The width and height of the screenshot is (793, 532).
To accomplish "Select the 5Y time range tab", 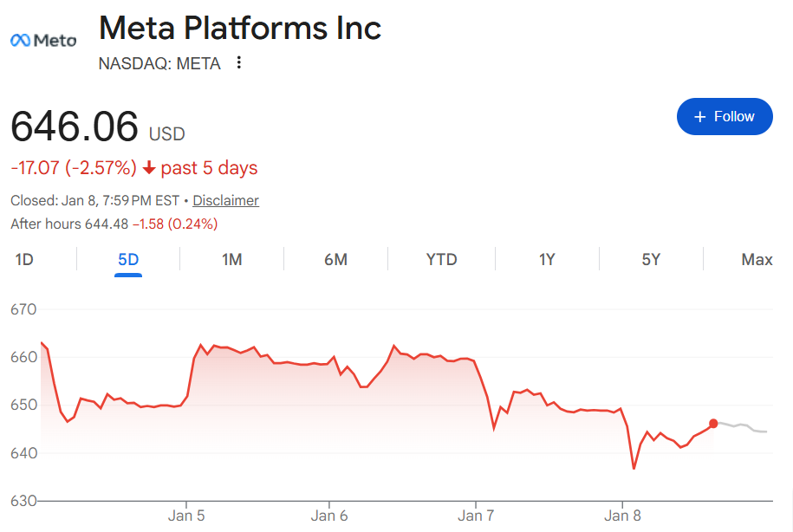I will click(651, 260).
